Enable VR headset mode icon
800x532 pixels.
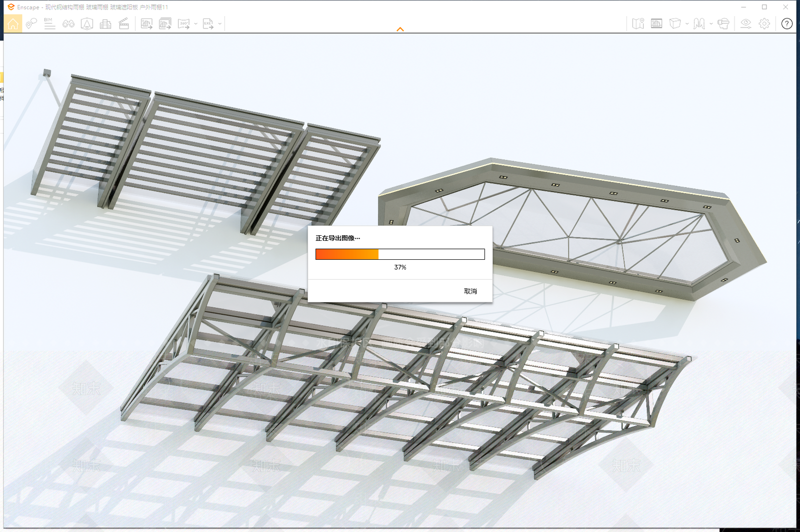pos(723,23)
